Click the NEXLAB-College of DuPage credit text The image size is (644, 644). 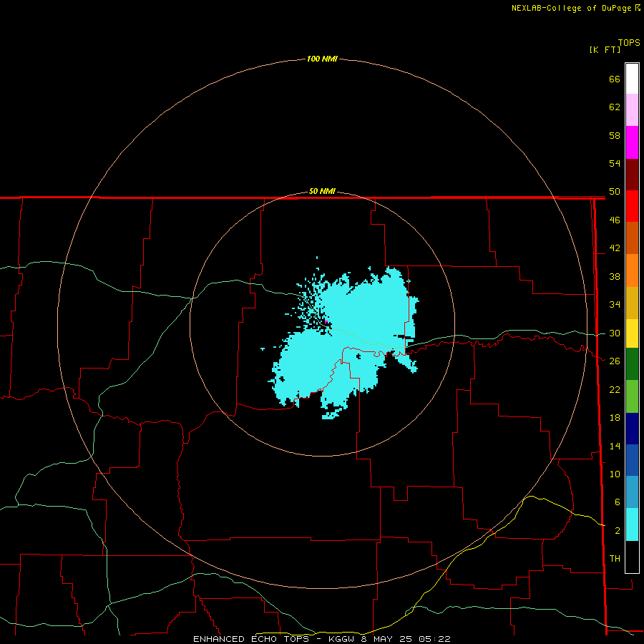[571, 8]
